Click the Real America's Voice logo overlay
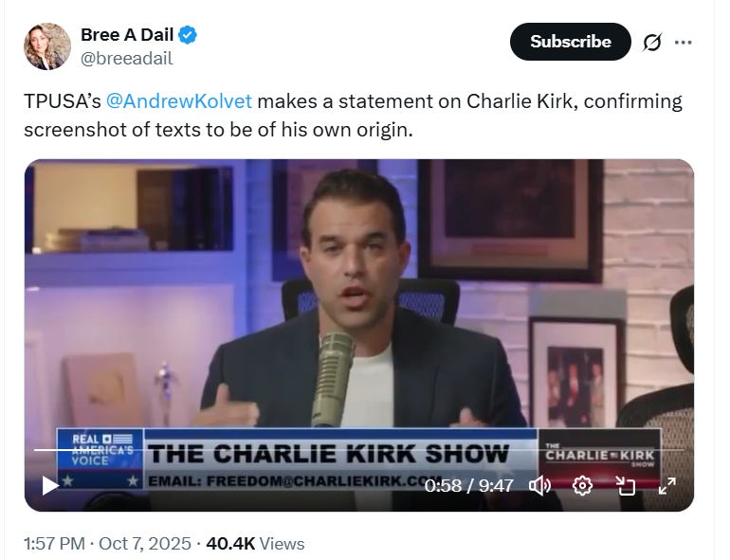The image size is (730, 560). point(100,458)
